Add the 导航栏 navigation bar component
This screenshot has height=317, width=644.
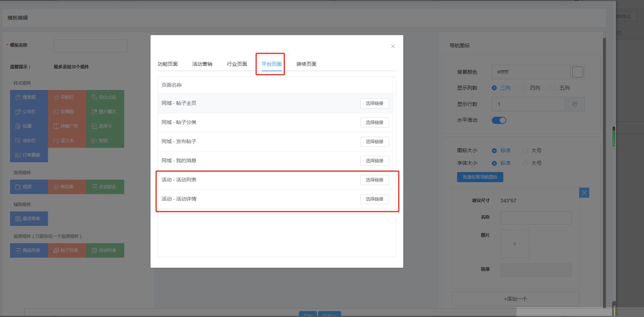point(67,97)
